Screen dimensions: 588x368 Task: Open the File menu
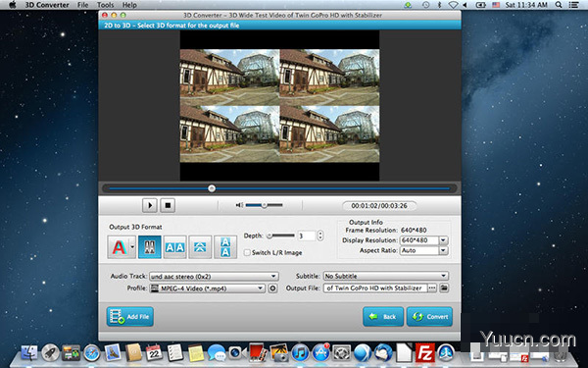click(x=82, y=5)
